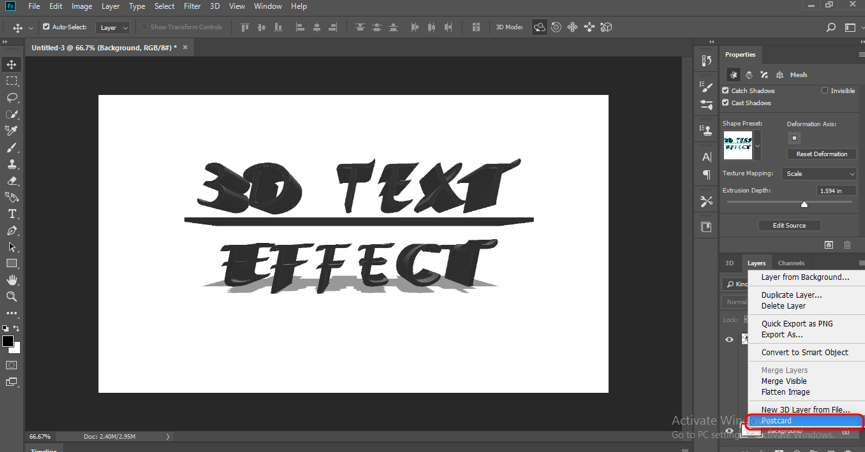Viewport: 865px width, 452px height.
Task: Activate the Zoom tool in the toolbar
Action: [12, 297]
